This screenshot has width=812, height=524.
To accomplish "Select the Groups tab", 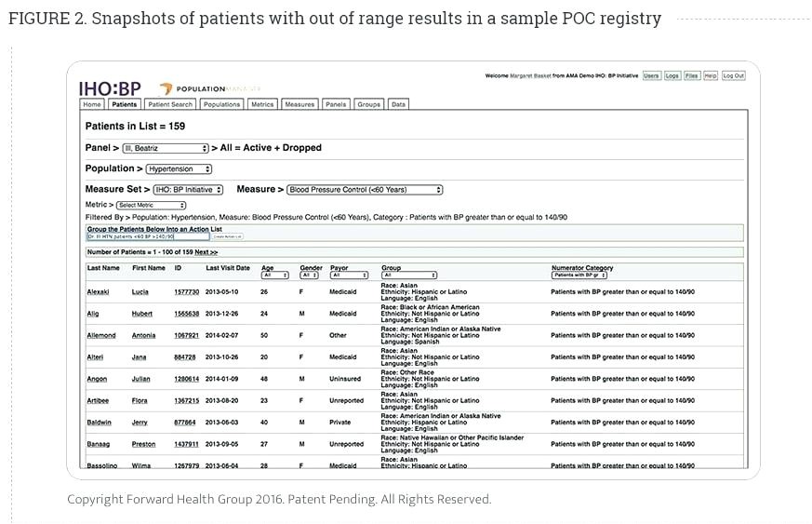I will coord(368,105).
